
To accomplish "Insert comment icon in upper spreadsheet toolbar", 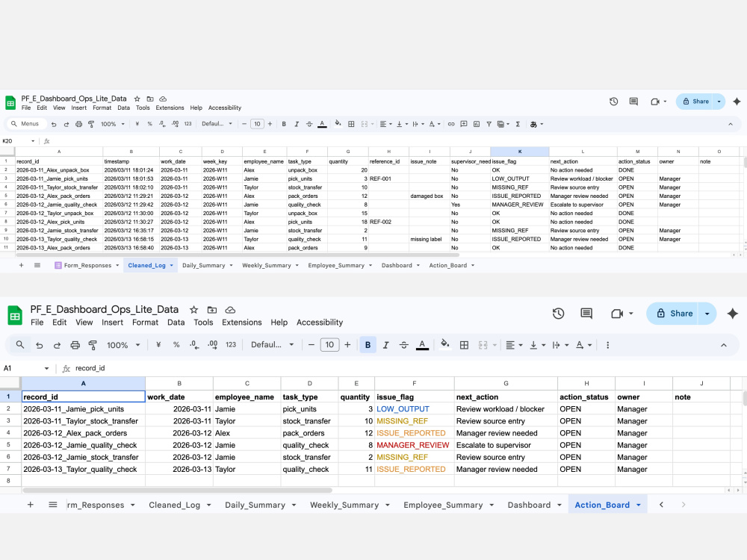I will coord(464,124).
